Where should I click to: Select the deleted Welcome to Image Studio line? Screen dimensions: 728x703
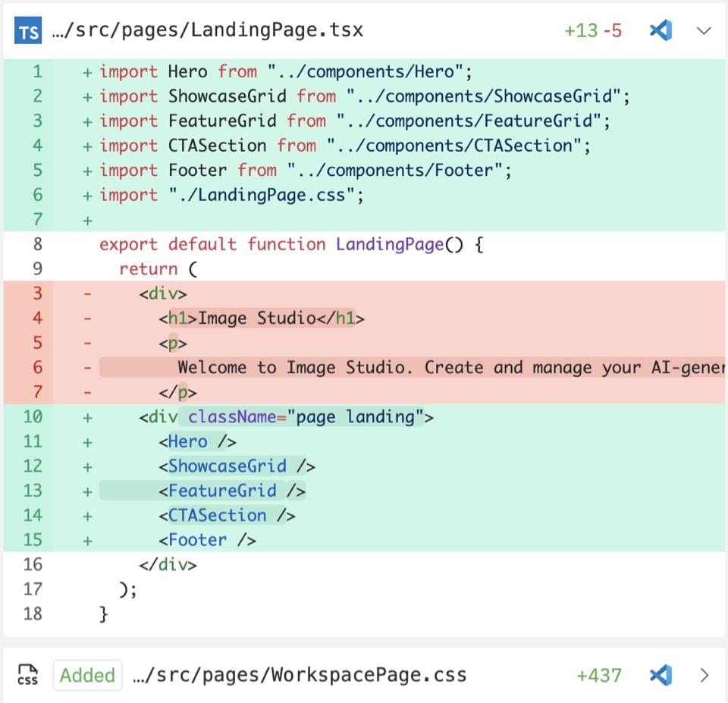click(x=379, y=367)
